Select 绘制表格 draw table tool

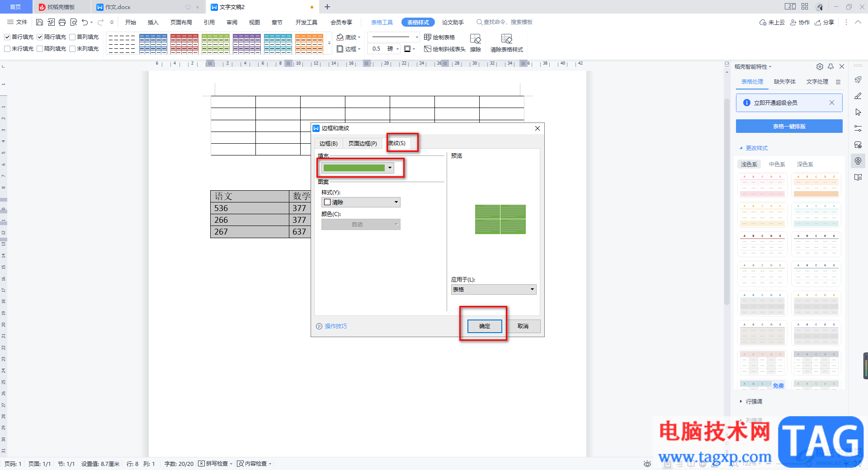click(x=439, y=37)
